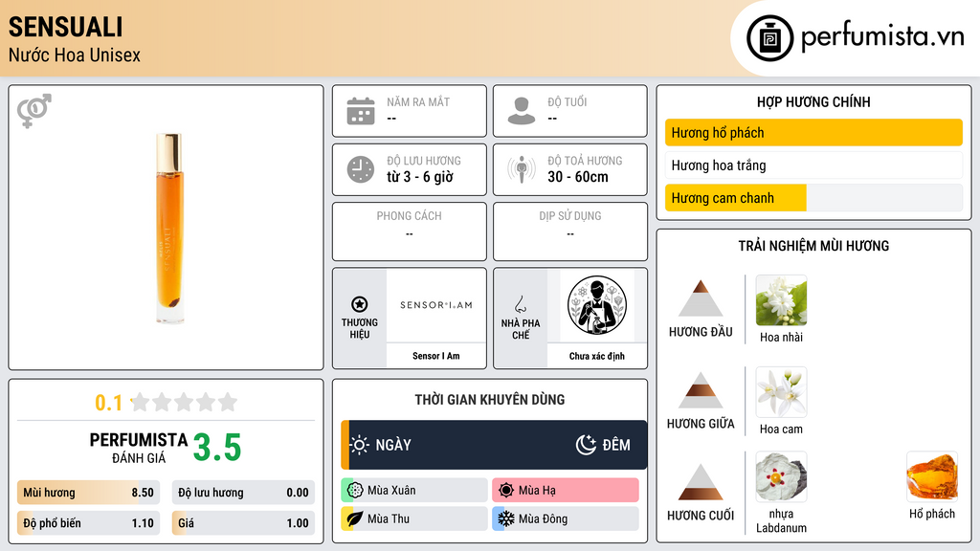Click the sillage person icon for Độ toả hương

pyautogui.click(x=522, y=169)
